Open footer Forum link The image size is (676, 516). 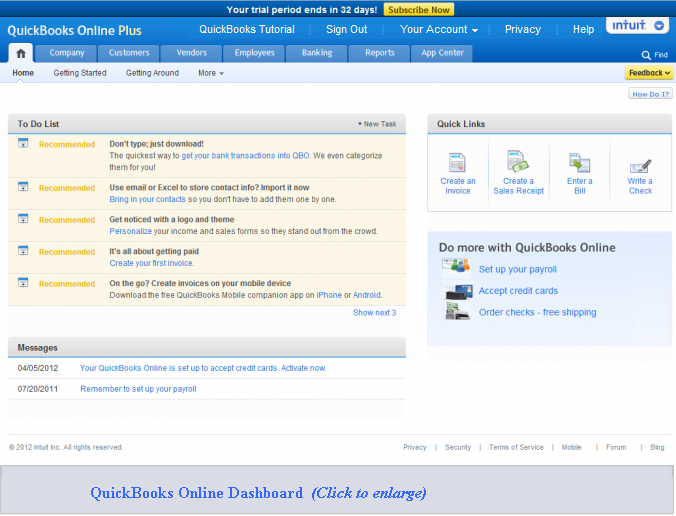coord(616,447)
